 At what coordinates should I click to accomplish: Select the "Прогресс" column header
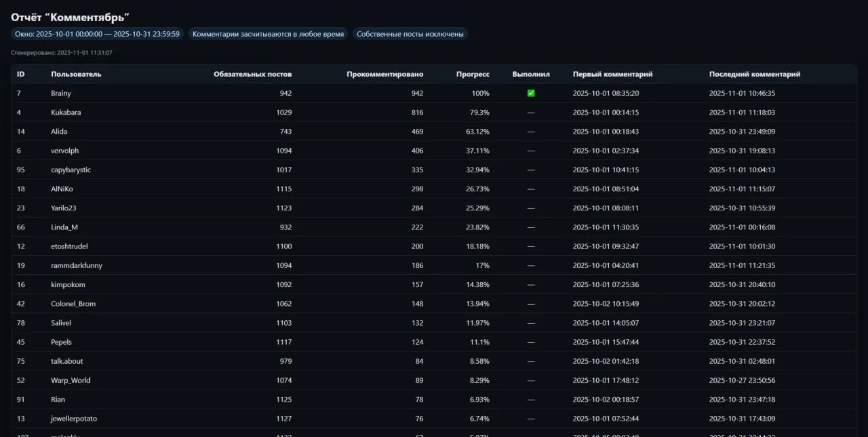pos(473,74)
